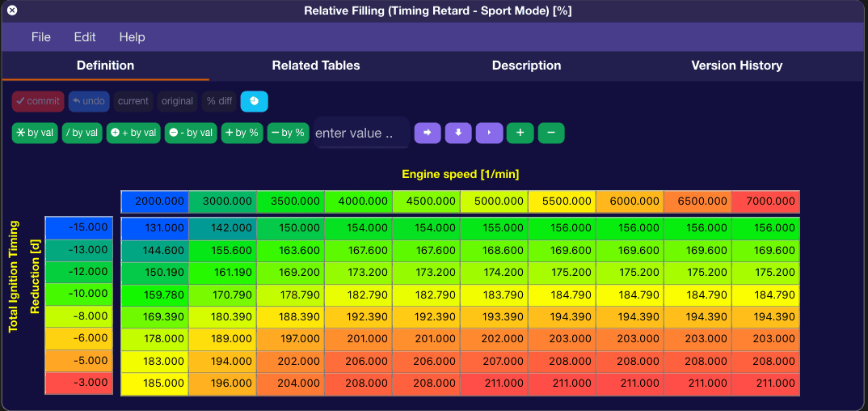Select the 5500.000 engine speed header cell
868x411 pixels.
point(563,201)
